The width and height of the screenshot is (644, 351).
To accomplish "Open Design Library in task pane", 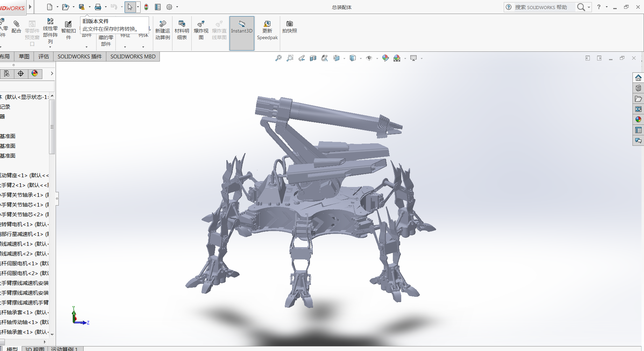I will (638, 88).
